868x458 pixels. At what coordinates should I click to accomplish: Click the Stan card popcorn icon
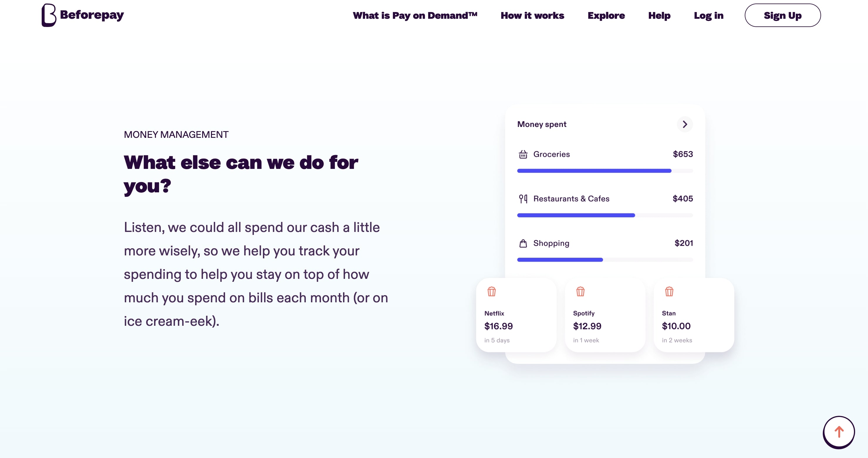click(669, 291)
